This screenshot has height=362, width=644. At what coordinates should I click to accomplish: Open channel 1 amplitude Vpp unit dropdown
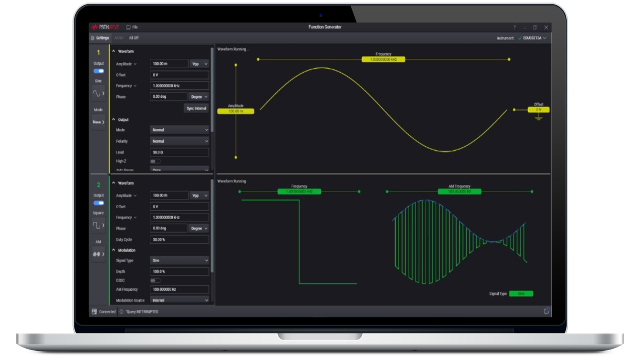(199, 64)
